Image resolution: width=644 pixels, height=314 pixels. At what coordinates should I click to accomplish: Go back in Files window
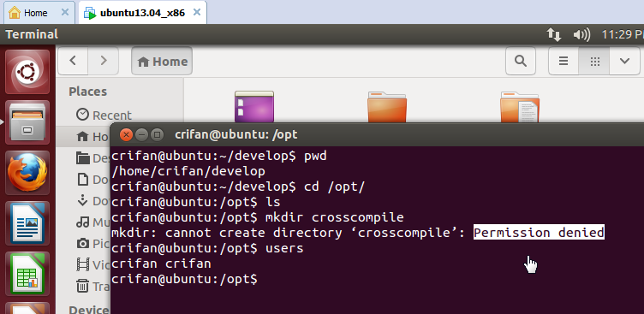tap(73, 61)
